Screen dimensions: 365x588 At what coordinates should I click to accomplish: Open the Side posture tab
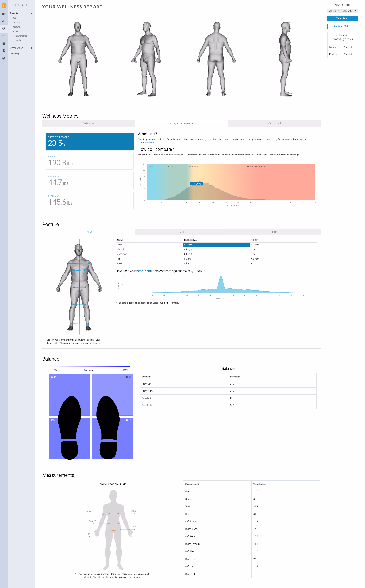[181, 232]
